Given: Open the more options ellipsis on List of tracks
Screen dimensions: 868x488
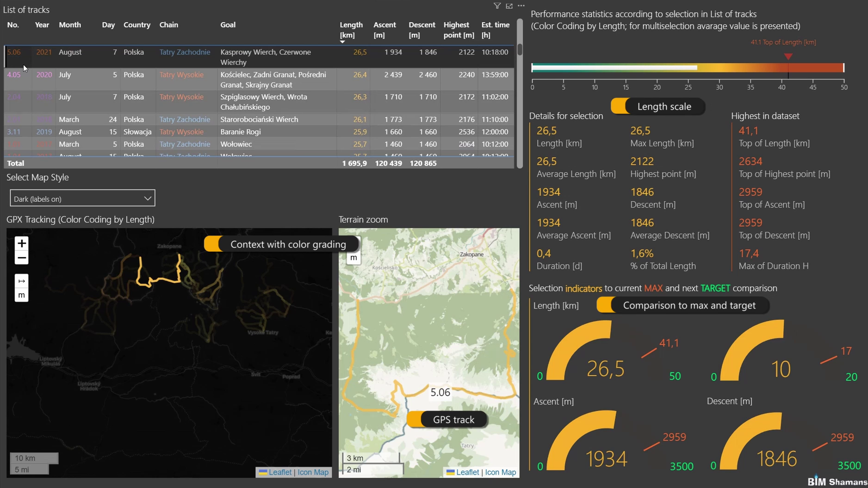Looking at the screenshot, I should pyautogui.click(x=521, y=6).
